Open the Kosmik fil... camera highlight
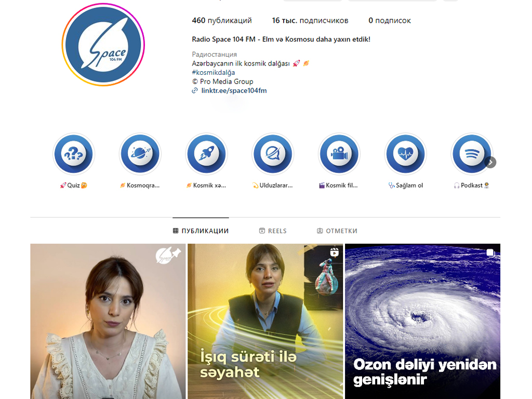The height and width of the screenshot is (399, 532). click(x=339, y=154)
